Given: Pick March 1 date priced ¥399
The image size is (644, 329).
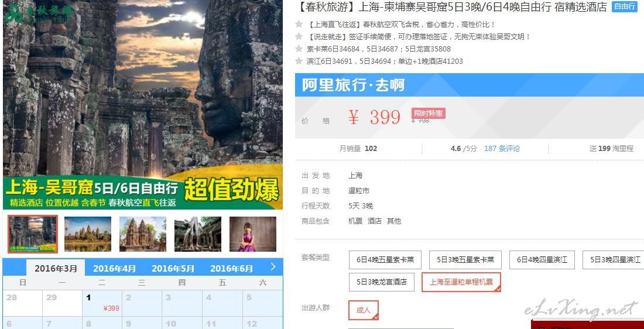Looking at the screenshot, I should pos(102,303).
